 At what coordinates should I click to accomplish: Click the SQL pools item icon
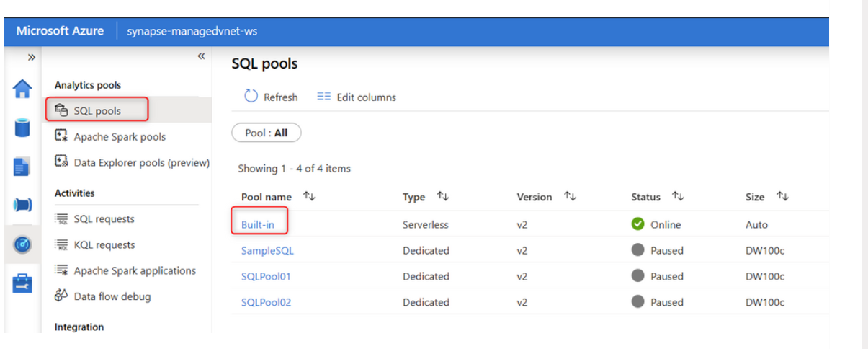tap(61, 110)
